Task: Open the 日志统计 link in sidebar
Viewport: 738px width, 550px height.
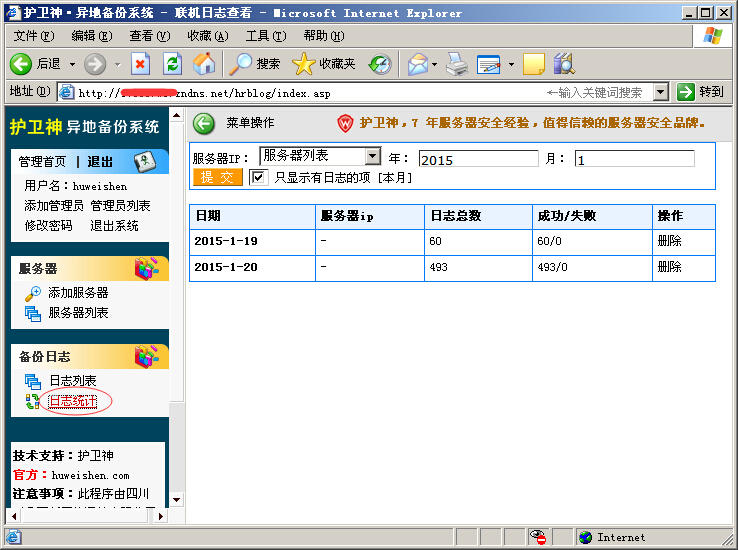Action: [x=73, y=401]
